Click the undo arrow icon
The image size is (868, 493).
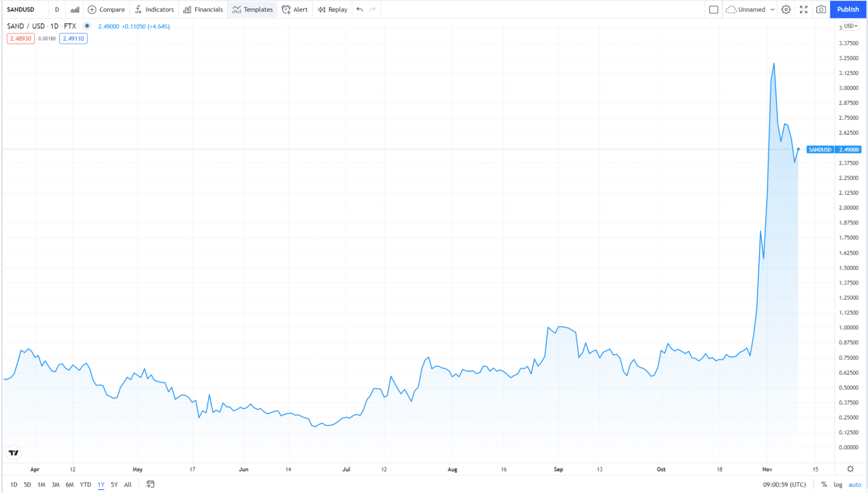(360, 10)
